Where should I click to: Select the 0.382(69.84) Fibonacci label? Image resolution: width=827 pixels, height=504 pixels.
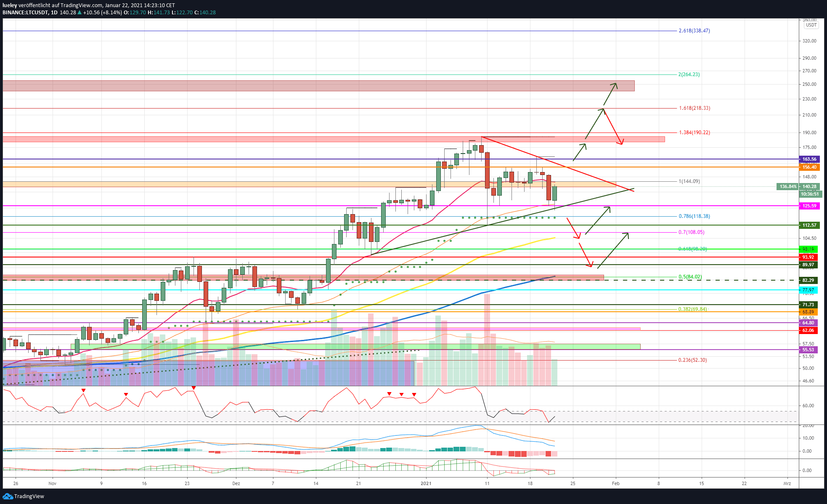pyautogui.click(x=693, y=309)
